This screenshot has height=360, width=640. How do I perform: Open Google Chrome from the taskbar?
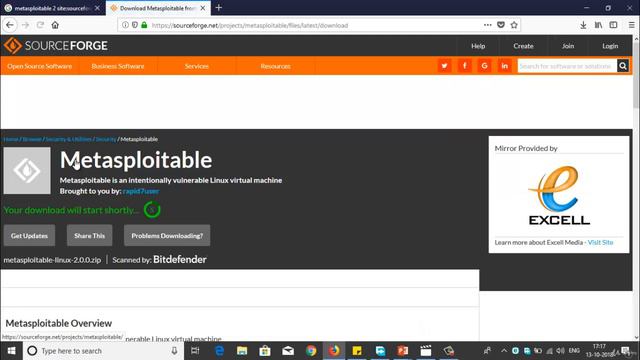(x=311, y=351)
